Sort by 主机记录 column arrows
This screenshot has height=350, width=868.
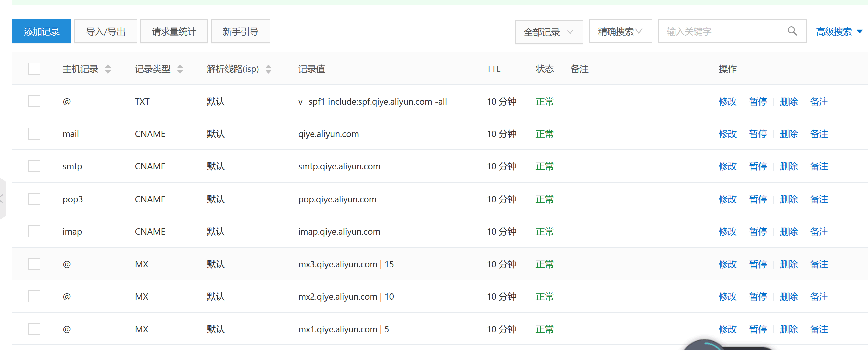[x=108, y=69]
